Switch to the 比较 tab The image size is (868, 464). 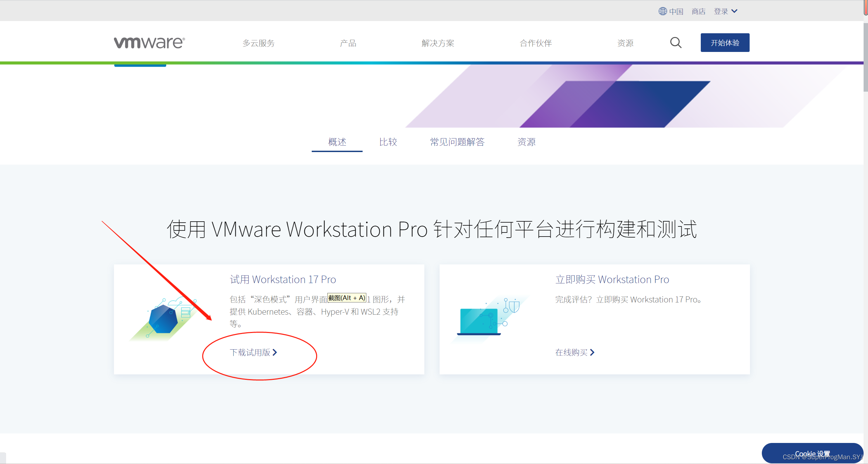[x=388, y=142]
